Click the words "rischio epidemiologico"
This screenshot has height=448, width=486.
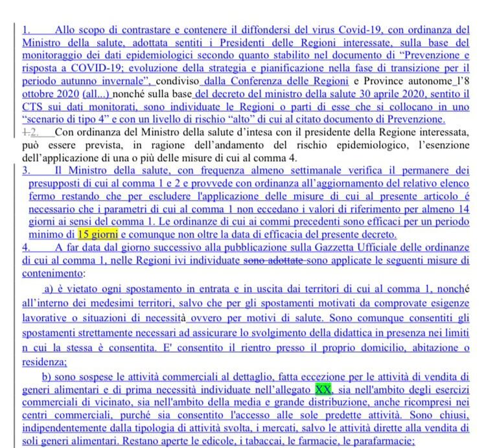pos(353,145)
